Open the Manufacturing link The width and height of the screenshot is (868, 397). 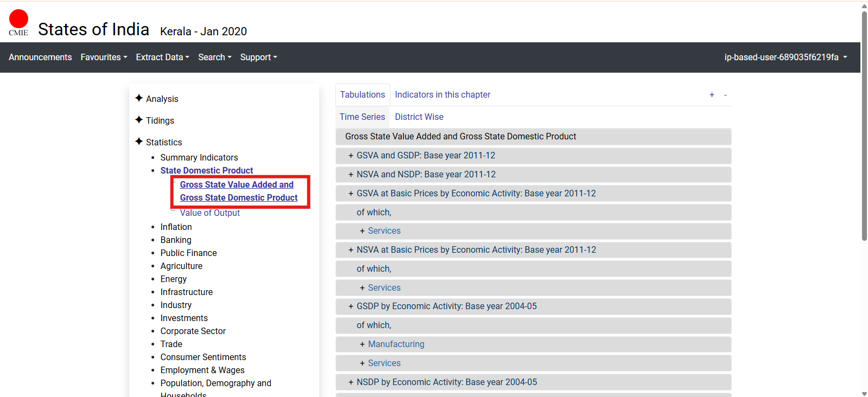[x=396, y=344]
